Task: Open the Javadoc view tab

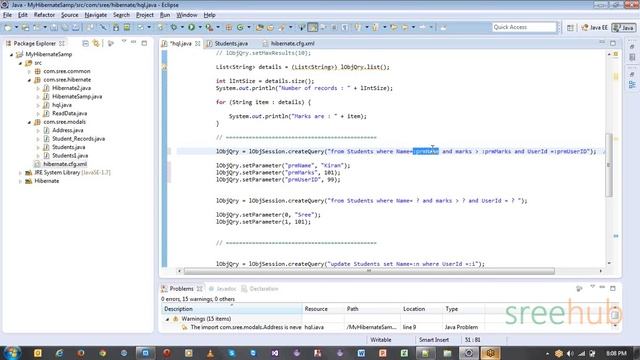Action: pos(222,289)
